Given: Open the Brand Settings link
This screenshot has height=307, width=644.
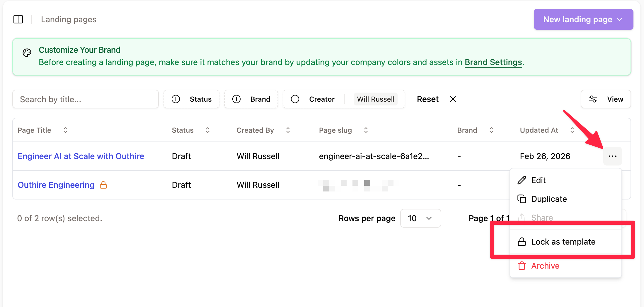Looking at the screenshot, I should tap(493, 62).
